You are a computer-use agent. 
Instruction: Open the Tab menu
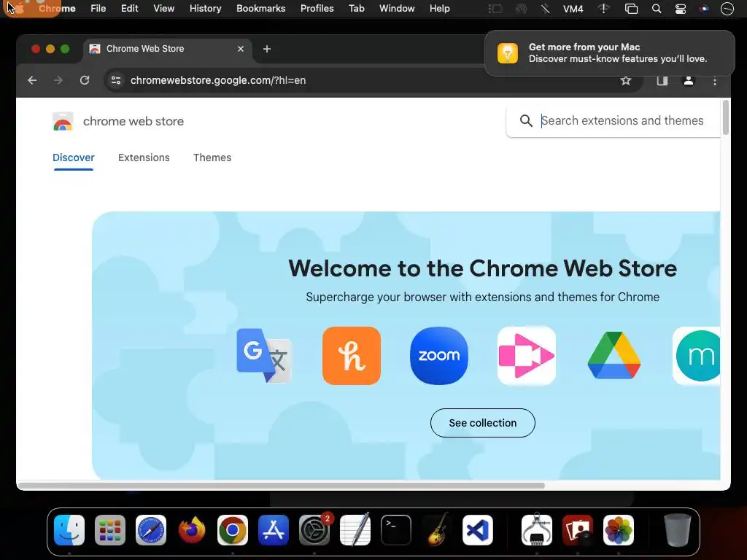pyautogui.click(x=356, y=9)
